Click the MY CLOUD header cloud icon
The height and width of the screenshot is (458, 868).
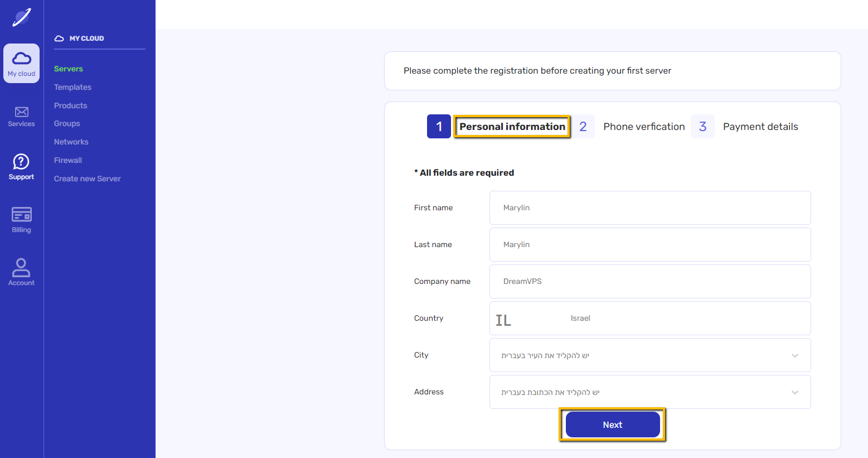pyautogui.click(x=59, y=38)
